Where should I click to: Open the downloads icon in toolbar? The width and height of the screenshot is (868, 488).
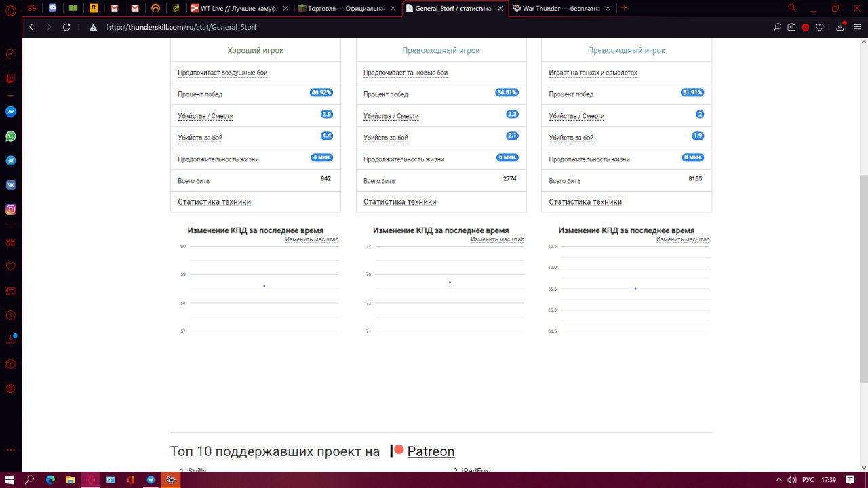coord(840,27)
